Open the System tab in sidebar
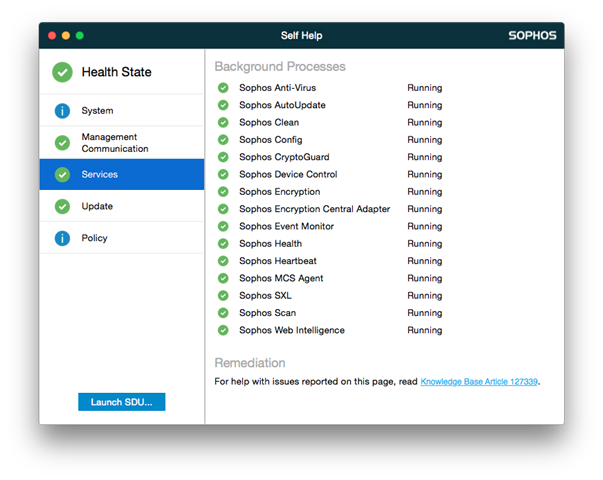Image resolution: width=603 pixels, height=480 pixels. (97, 111)
